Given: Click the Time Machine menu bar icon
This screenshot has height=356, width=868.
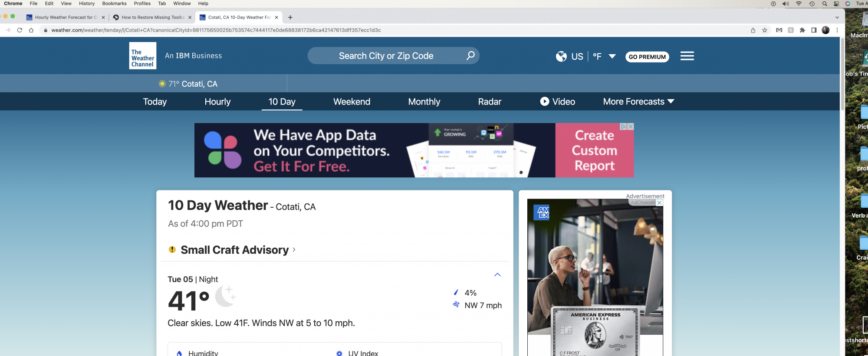Looking at the screenshot, I should 812,3.
